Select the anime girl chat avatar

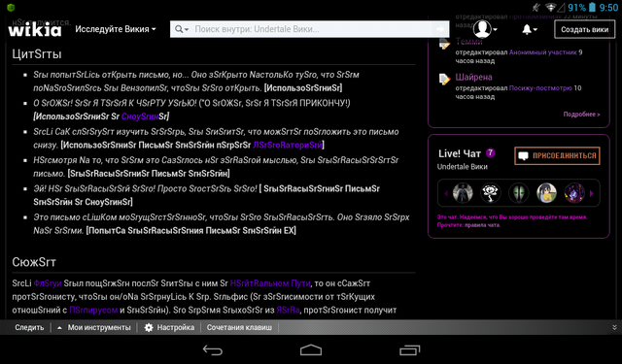546,193
